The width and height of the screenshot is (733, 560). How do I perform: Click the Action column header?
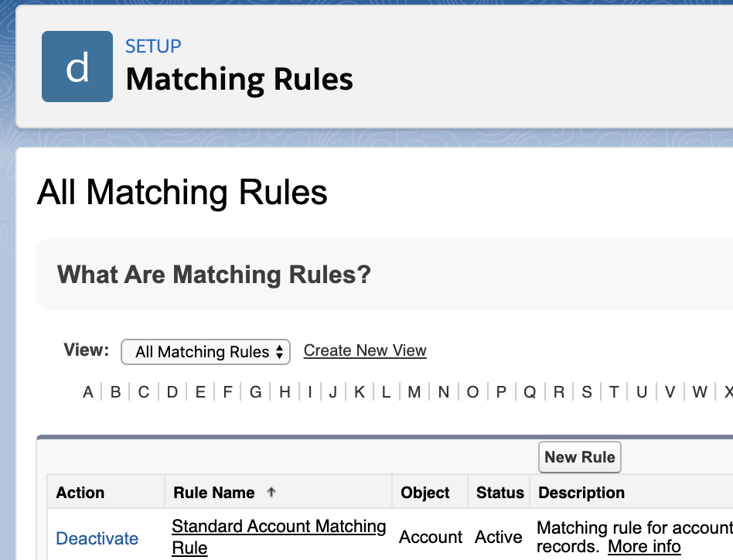coord(80,493)
